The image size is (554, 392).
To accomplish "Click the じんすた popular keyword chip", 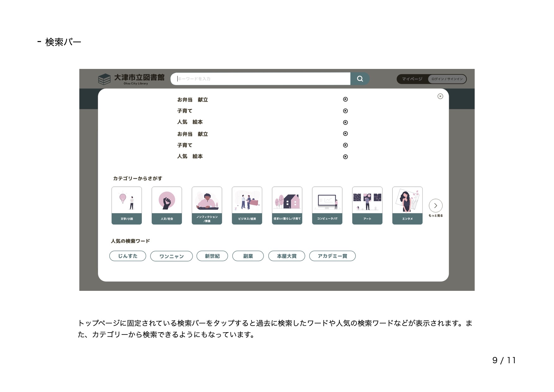I will click(128, 256).
